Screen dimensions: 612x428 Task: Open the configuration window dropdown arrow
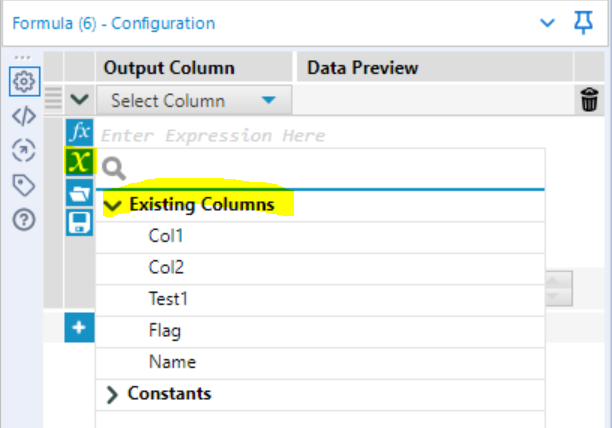point(546,22)
